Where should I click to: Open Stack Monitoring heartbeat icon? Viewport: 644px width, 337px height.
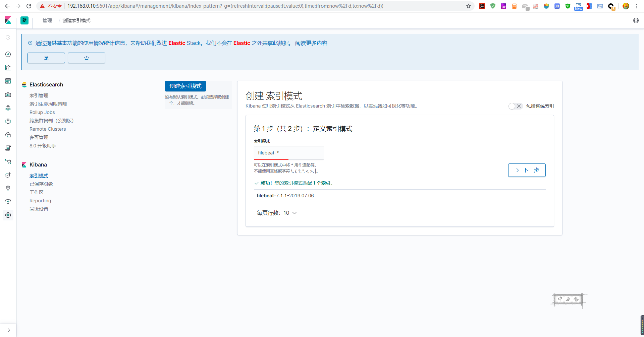click(x=8, y=202)
